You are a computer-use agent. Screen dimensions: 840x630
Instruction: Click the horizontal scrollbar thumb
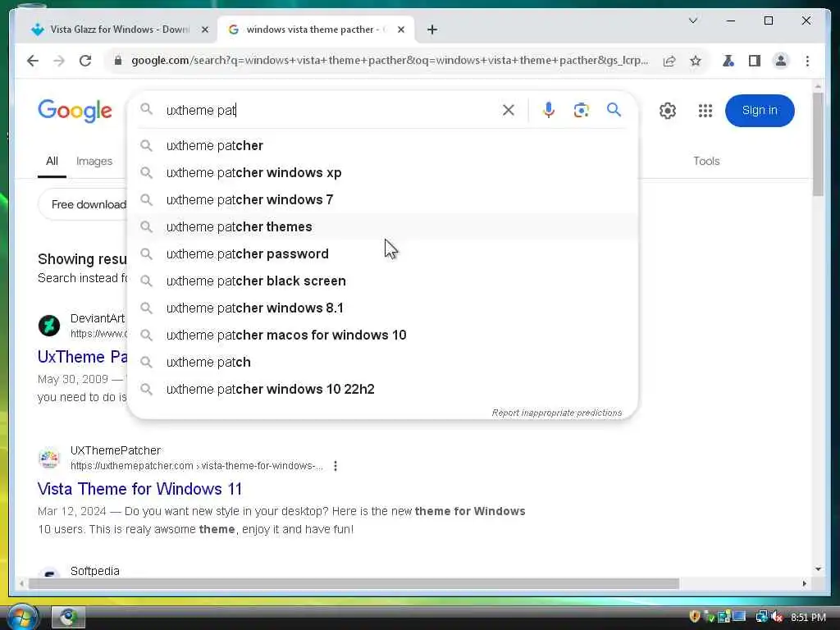click(354, 583)
